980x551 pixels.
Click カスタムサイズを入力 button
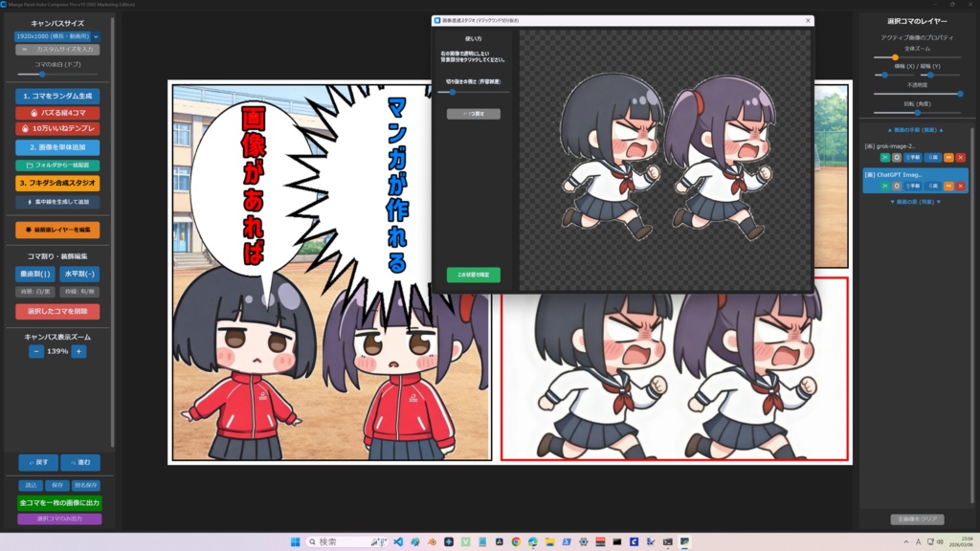(57, 50)
